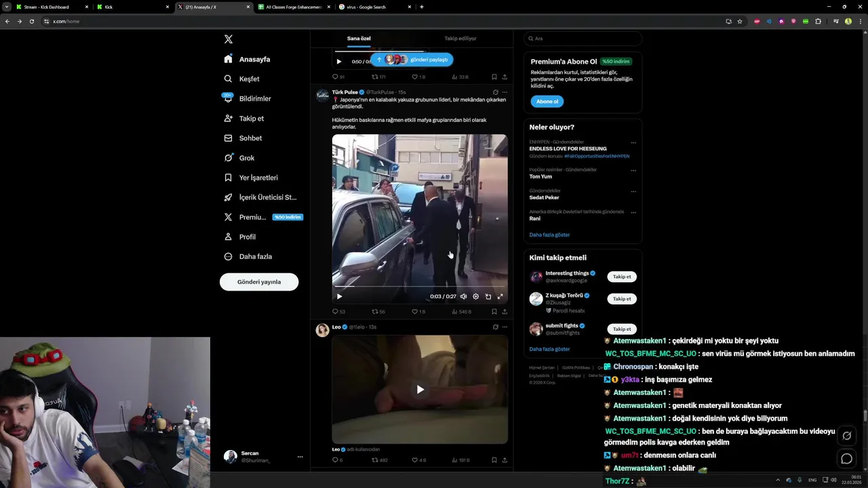Play the top partially visible video
This screenshot has height=488, width=868.
tap(339, 62)
